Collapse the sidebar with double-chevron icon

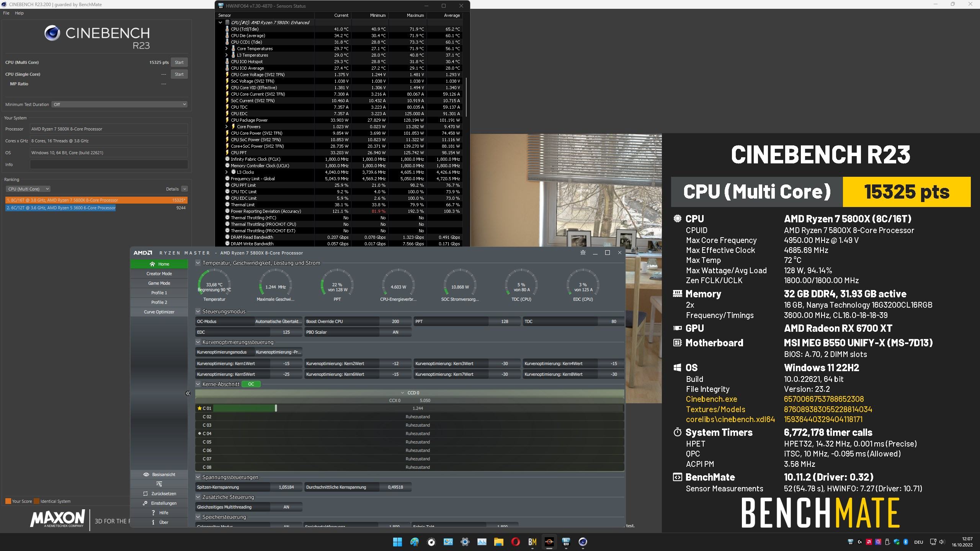188,393
